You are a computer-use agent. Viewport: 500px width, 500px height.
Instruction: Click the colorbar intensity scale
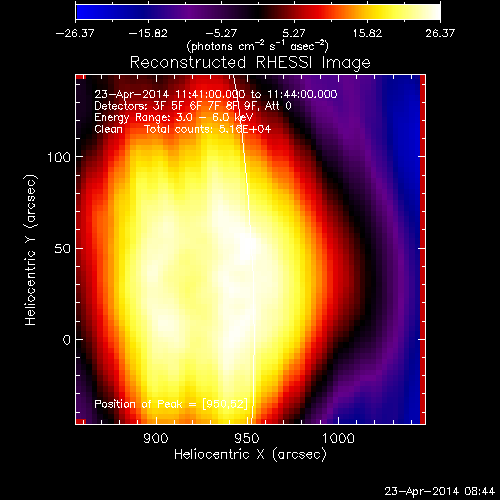(258, 12)
